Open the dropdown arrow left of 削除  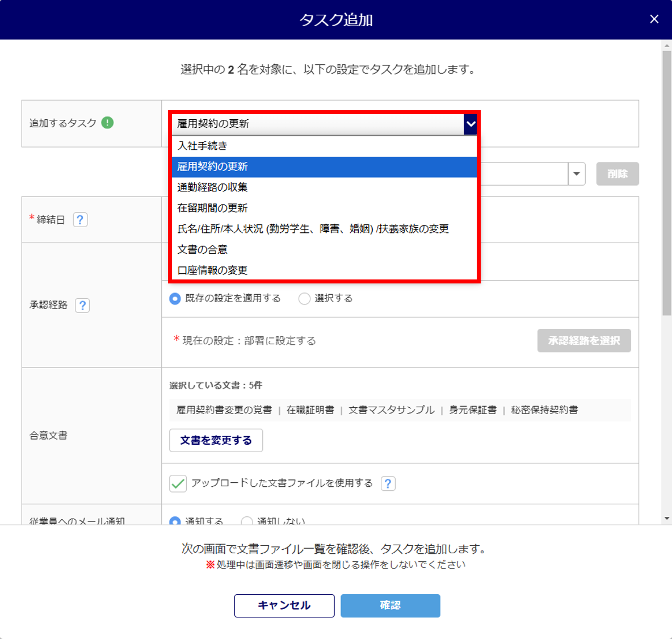(577, 174)
